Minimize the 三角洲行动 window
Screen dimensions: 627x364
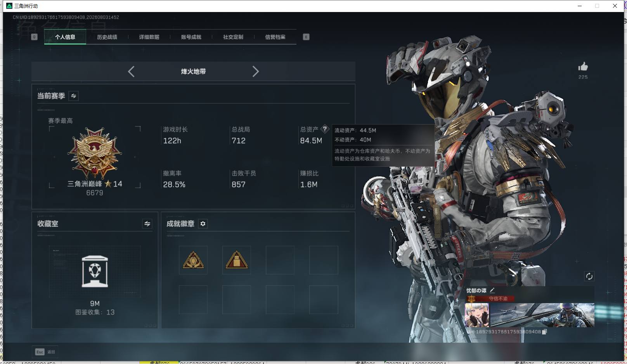tap(580, 6)
